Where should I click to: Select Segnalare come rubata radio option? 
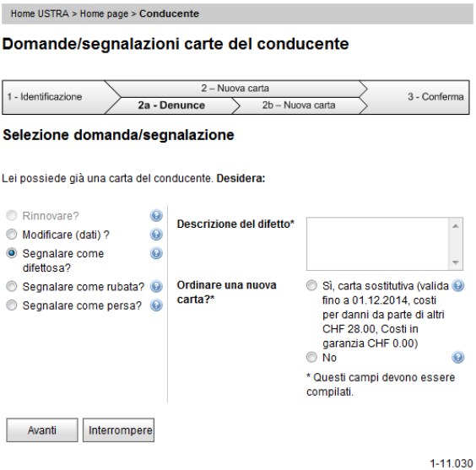coord(12,286)
